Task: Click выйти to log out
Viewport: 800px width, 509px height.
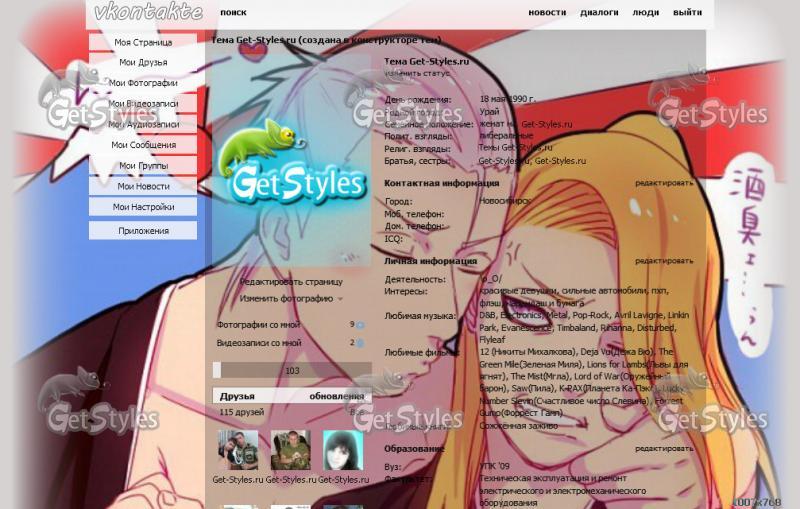Action: pos(687,13)
